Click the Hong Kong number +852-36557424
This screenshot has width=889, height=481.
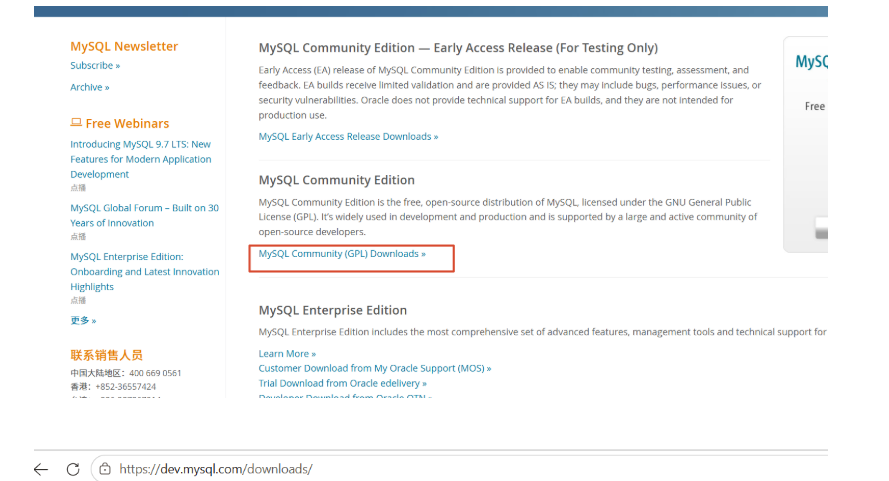coord(125,387)
